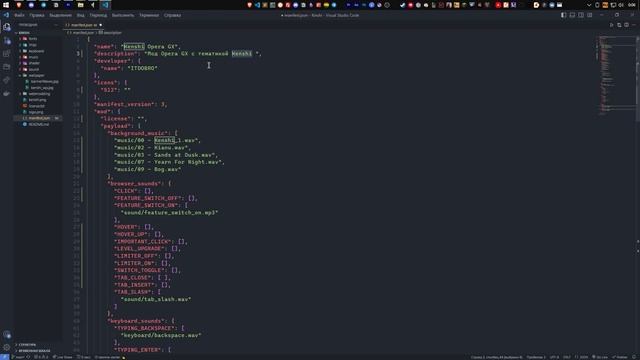This screenshot has width=640, height=360.
Task: Collapse the wallpaper folder in Explorer
Action: [36, 76]
